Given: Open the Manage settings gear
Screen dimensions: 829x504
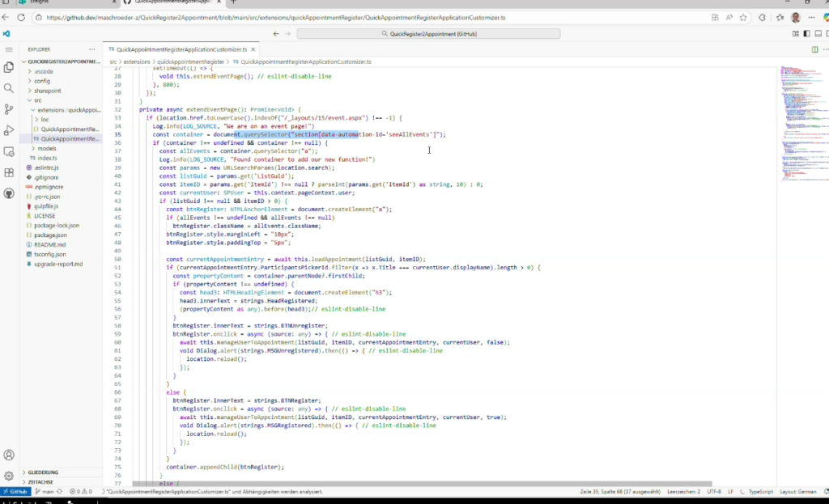Looking at the screenshot, I should coord(9,476).
